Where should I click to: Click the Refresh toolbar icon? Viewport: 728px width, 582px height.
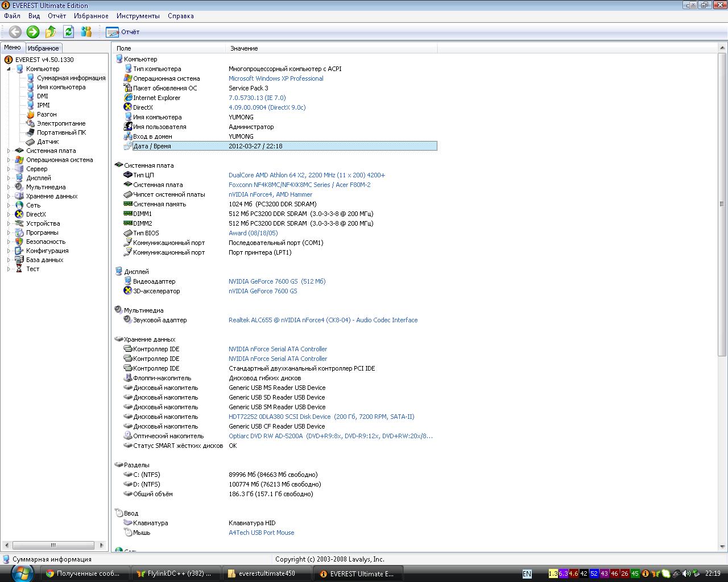[x=69, y=32]
